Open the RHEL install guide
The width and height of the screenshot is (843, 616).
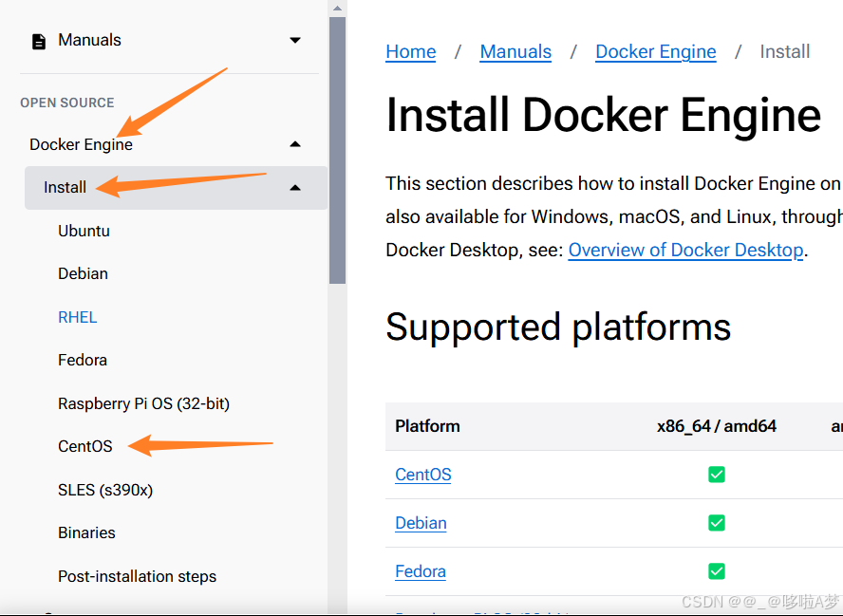[77, 317]
